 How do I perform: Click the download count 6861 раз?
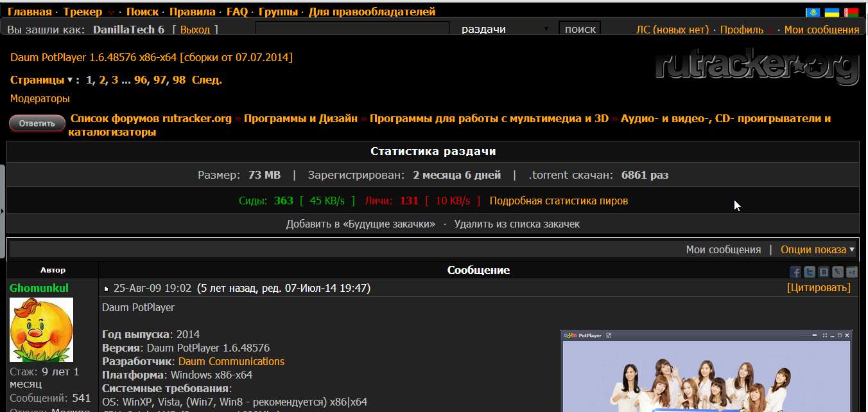645,175
